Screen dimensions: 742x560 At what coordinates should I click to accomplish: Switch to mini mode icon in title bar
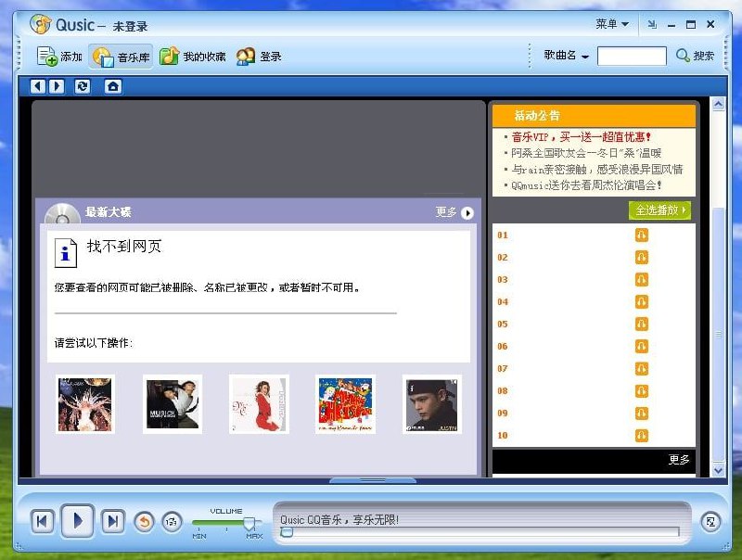click(x=652, y=24)
